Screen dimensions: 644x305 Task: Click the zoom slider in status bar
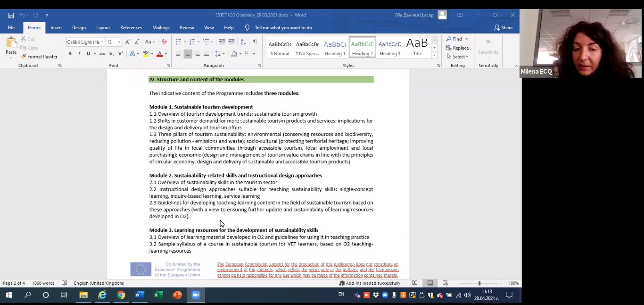(x=479, y=283)
